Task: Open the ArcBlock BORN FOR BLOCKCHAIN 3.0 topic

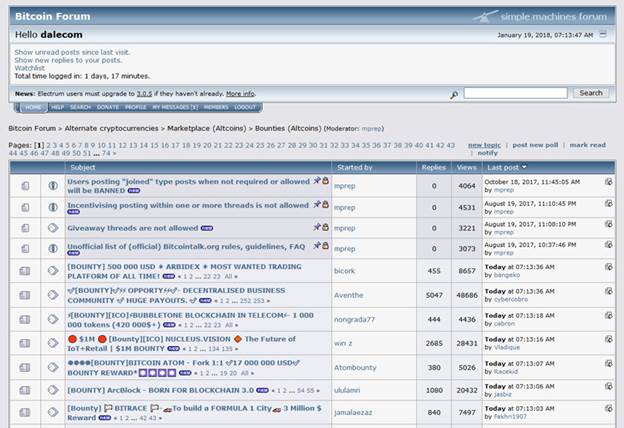Action: [160, 390]
